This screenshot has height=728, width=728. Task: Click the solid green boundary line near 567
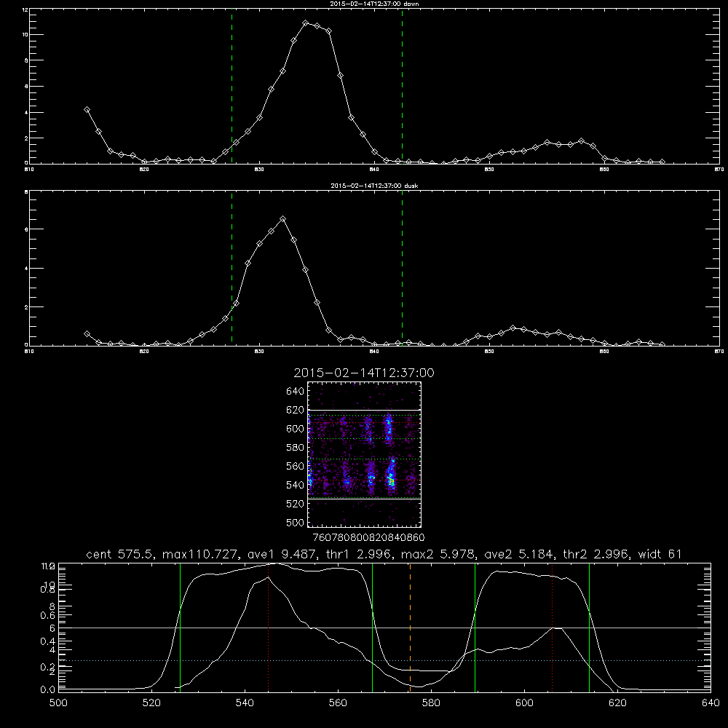click(x=372, y=628)
